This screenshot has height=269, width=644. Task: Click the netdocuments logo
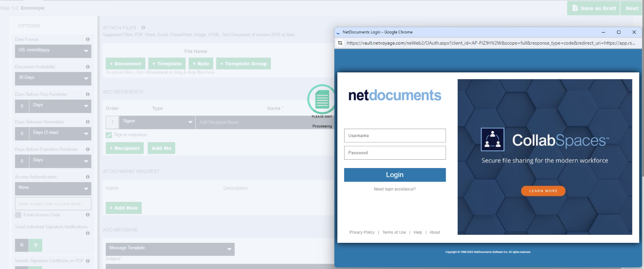[x=394, y=95]
